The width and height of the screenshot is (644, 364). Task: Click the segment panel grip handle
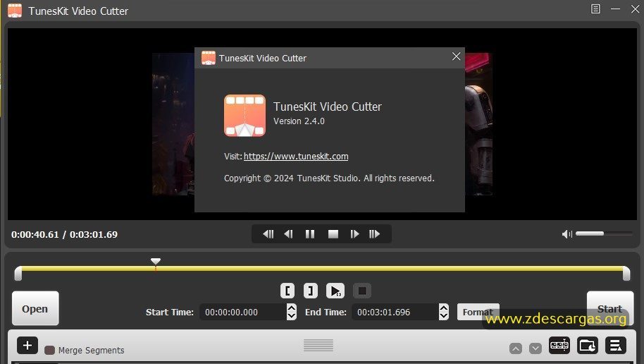coord(318,346)
